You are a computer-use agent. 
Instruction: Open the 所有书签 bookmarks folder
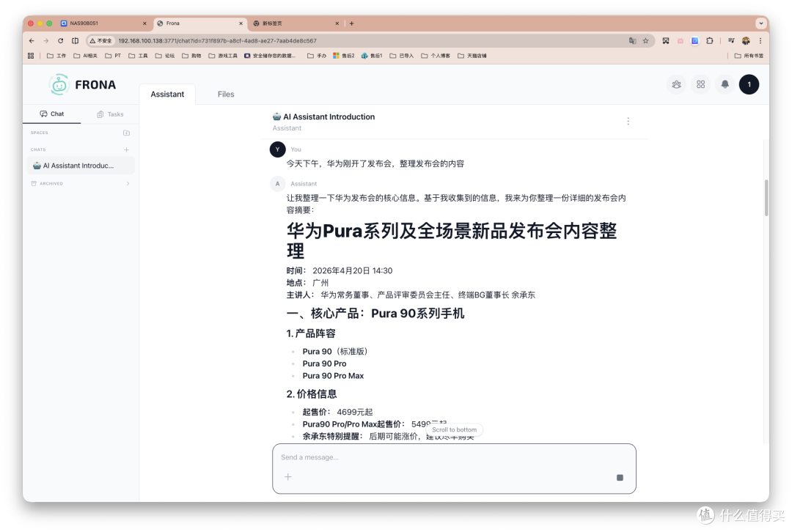pyautogui.click(x=749, y=56)
